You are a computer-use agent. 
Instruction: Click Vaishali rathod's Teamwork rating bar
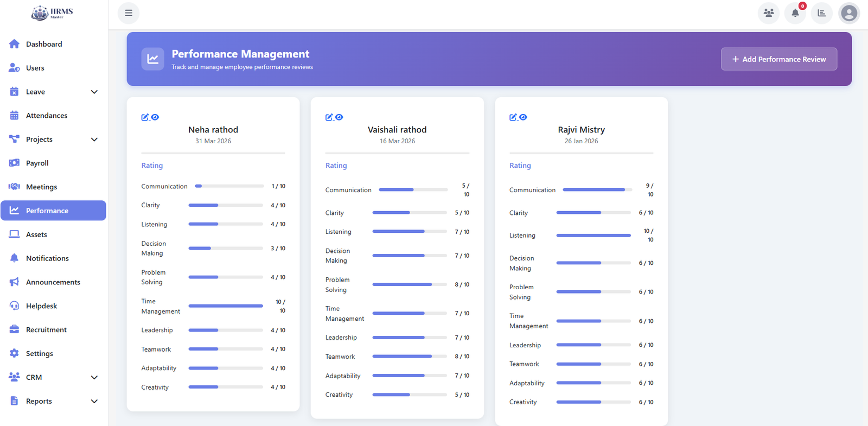(410, 357)
